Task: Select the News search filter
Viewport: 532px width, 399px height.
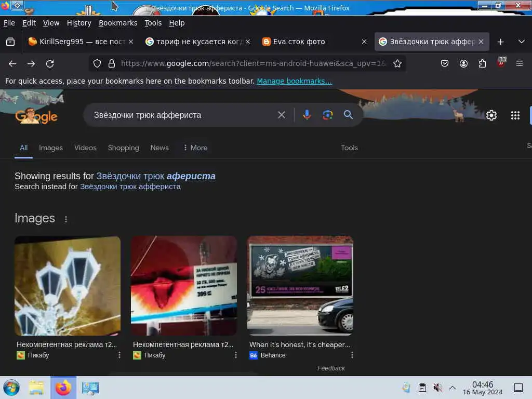Action: [159, 148]
